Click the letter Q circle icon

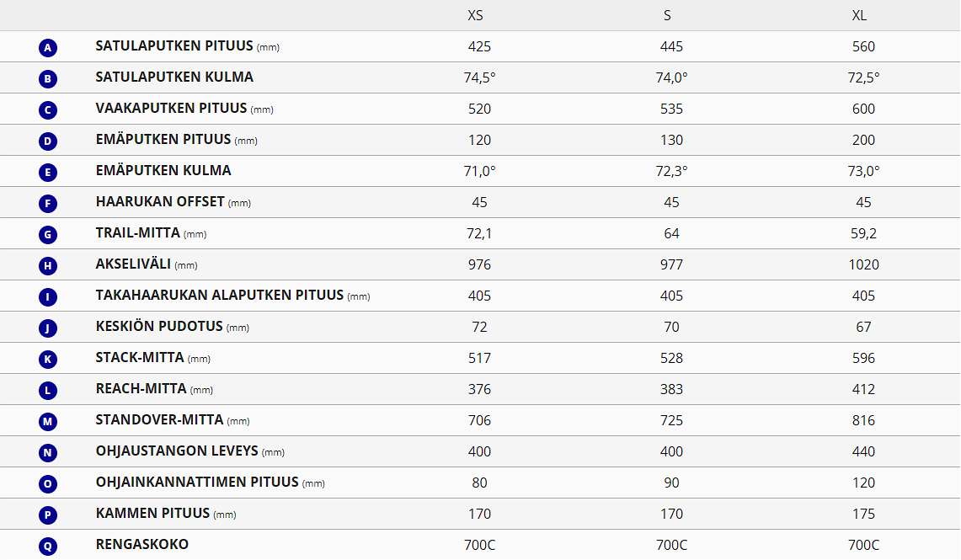coord(48,547)
